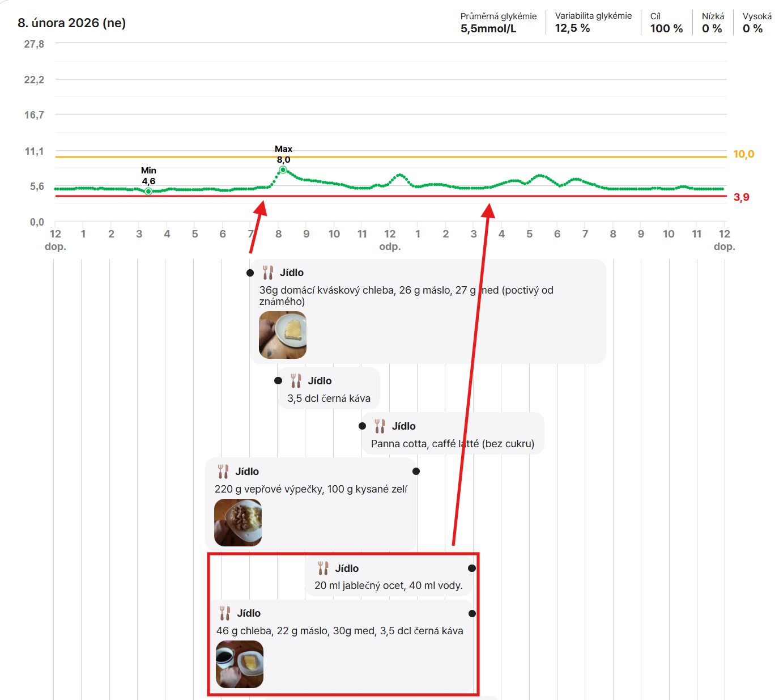Click fork-knife icon of Panna cotta entry

point(380,426)
